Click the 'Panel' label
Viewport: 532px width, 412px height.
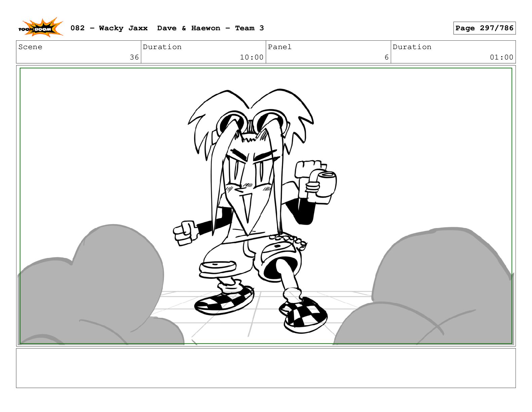pyautogui.click(x=279, y=47)
